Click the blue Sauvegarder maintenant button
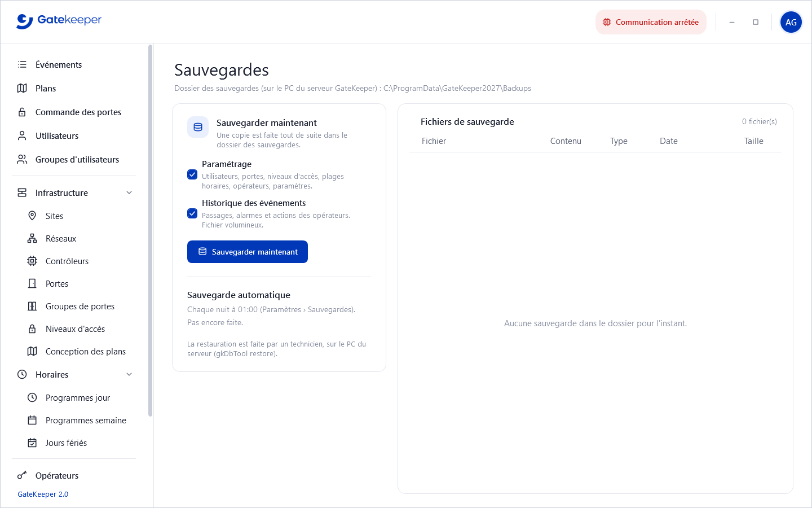Viewport: 812px width, 508px height. click(248, 252)
